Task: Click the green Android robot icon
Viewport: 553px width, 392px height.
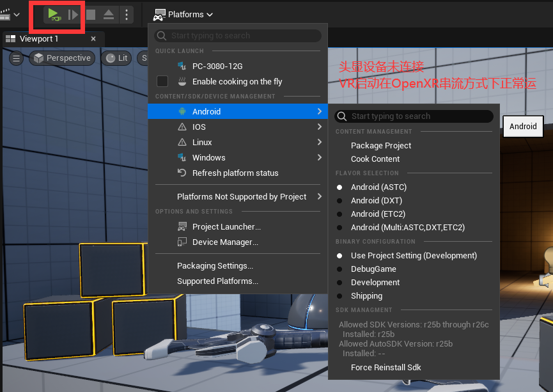Action: [x=182, y=111]
